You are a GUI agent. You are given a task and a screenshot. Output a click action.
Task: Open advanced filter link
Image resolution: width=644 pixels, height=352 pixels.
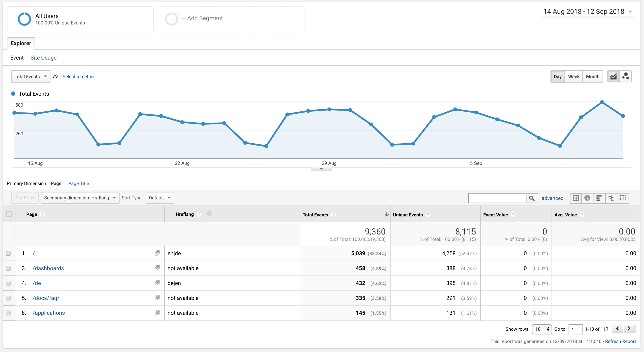[x=552, y=198]
